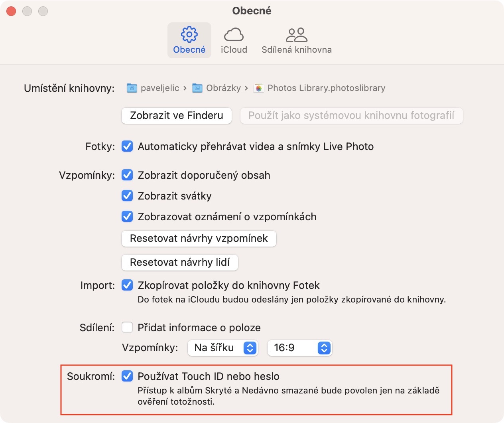
Task: Toggle the Zobrazit svátky checkbox
Action: pos(127,196)
